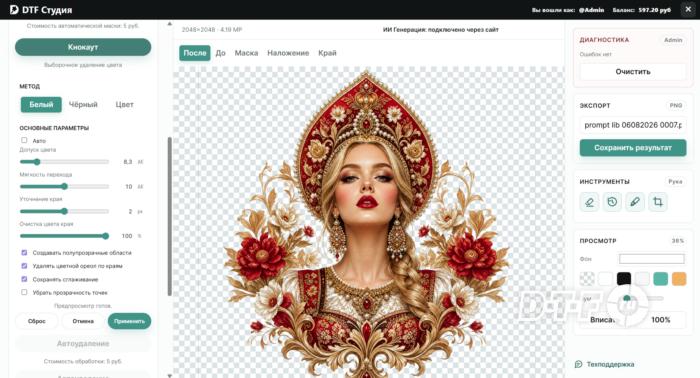700x378 pixels.
Task: Adjust the Очистка цвета края slider
Action: [x=64, y=236]
